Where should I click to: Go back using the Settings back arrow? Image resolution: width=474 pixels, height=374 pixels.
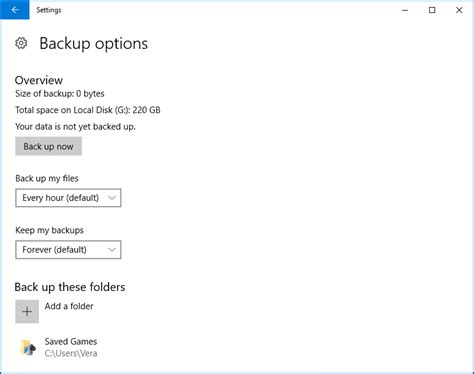(x=15, y=10)
